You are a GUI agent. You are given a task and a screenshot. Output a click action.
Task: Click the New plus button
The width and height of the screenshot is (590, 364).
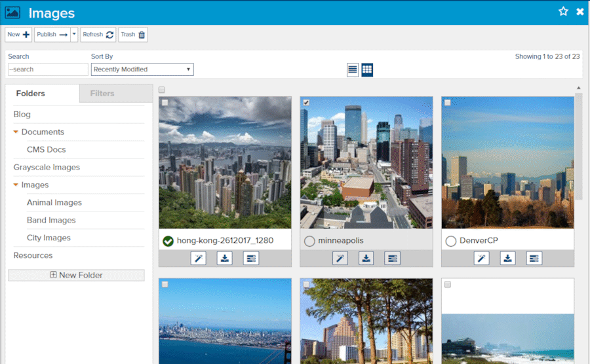point(18,35)
